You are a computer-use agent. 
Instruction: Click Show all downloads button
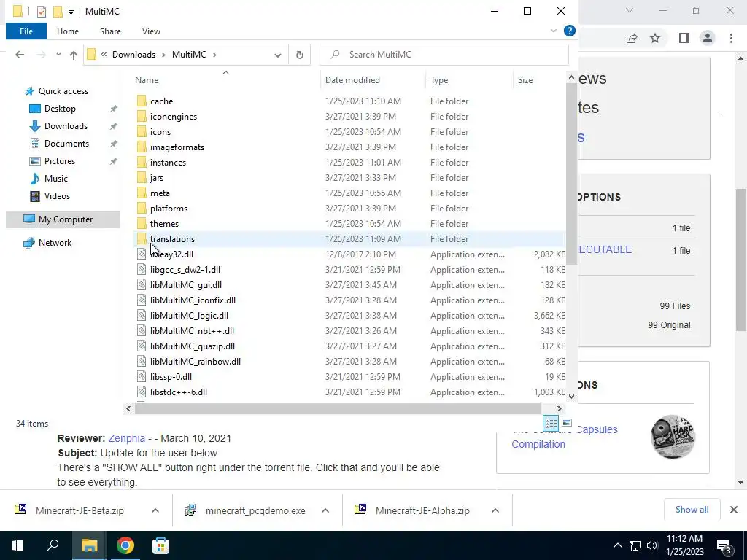[x=692, y=510]
